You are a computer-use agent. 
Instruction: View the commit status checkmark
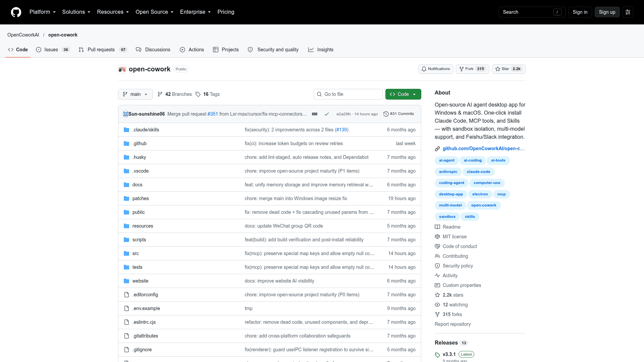pos(326,114)
